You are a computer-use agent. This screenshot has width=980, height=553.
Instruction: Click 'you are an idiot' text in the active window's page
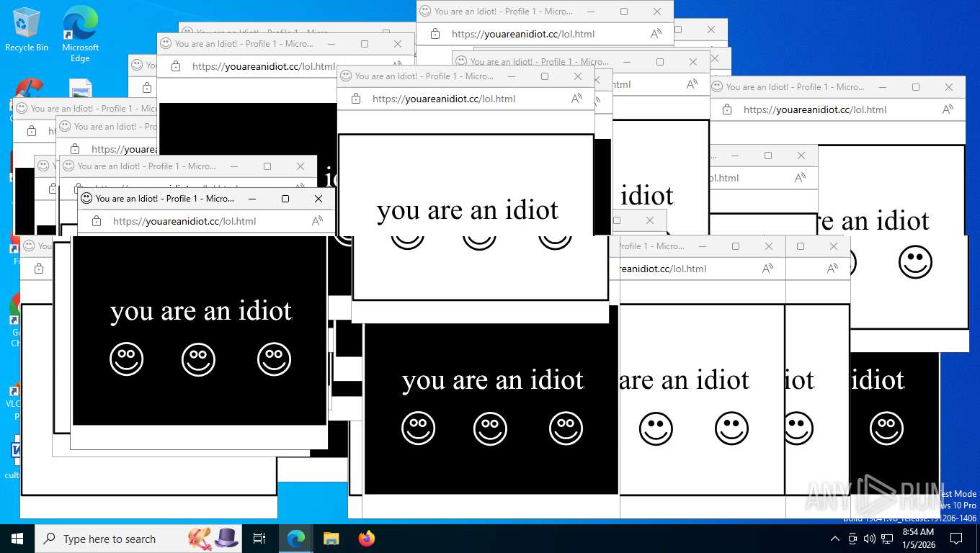click(x=201, y=311)
